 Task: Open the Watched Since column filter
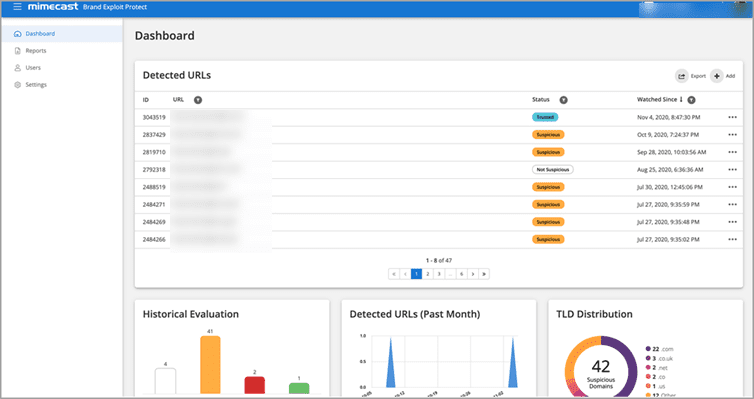pos(691,100)
